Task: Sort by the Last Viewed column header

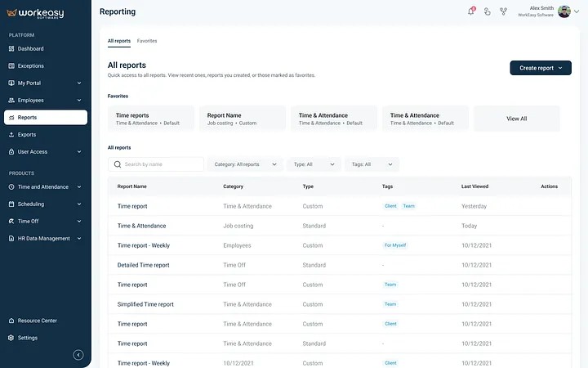Action: 474,186
